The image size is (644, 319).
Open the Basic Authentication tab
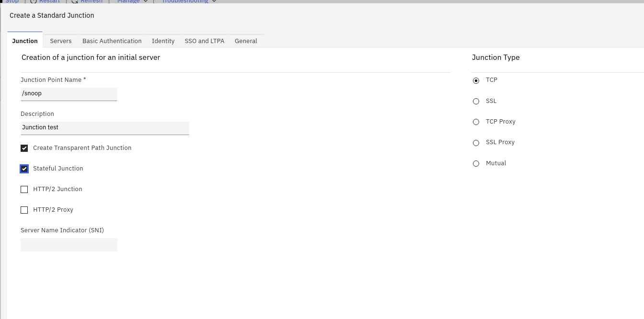tap(112, 41)
